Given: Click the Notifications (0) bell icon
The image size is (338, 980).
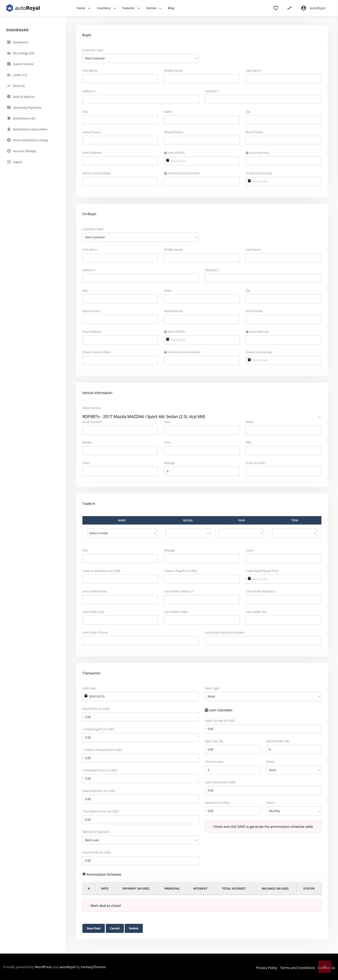Looking at the screenshot, I should (9, 118).
